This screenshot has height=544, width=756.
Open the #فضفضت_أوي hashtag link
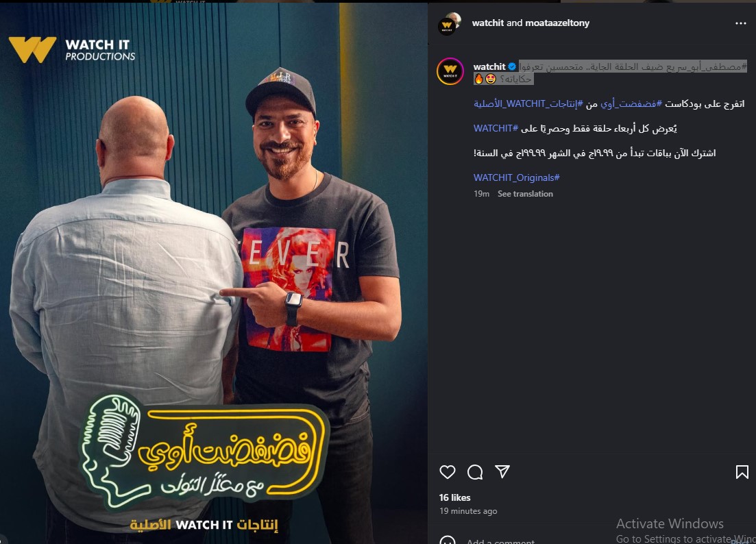[x=631, y=103]
